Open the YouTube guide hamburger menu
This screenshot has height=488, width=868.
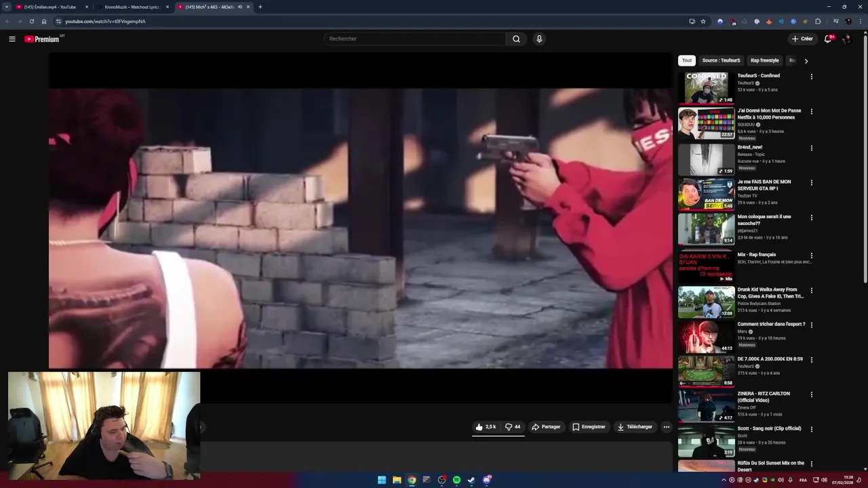pos(12,39)
